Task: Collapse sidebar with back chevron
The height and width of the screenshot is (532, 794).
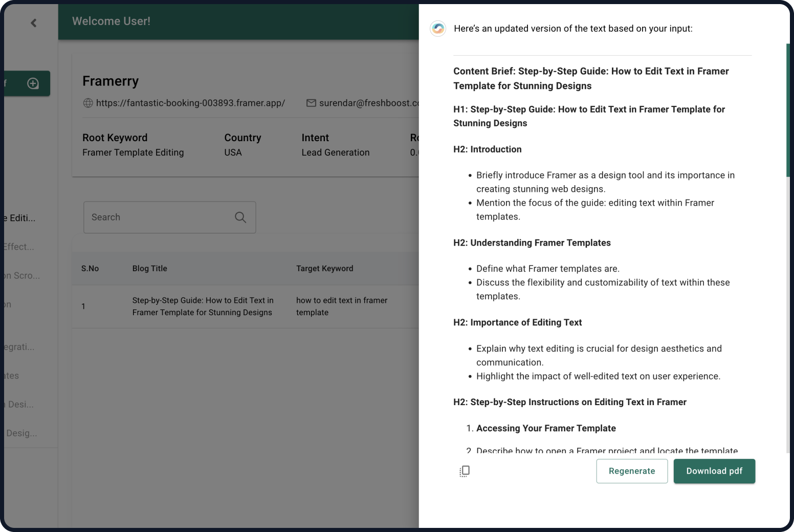Action: [34, 23]
